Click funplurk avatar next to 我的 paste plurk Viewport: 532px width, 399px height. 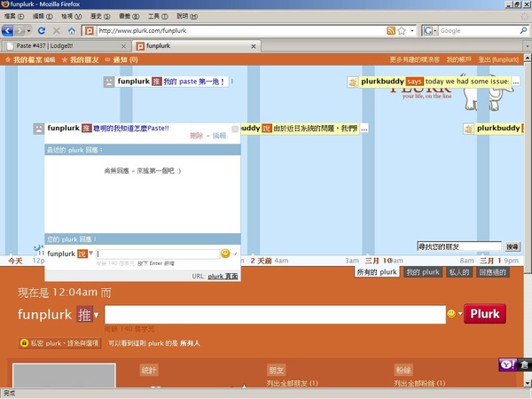click(108, 82)
